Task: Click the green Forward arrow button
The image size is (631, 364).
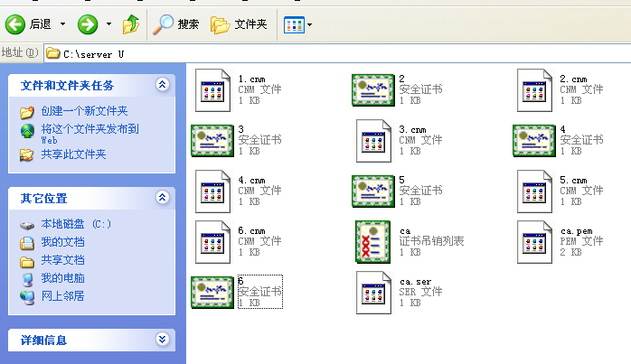Action: (x=88, y=24)
